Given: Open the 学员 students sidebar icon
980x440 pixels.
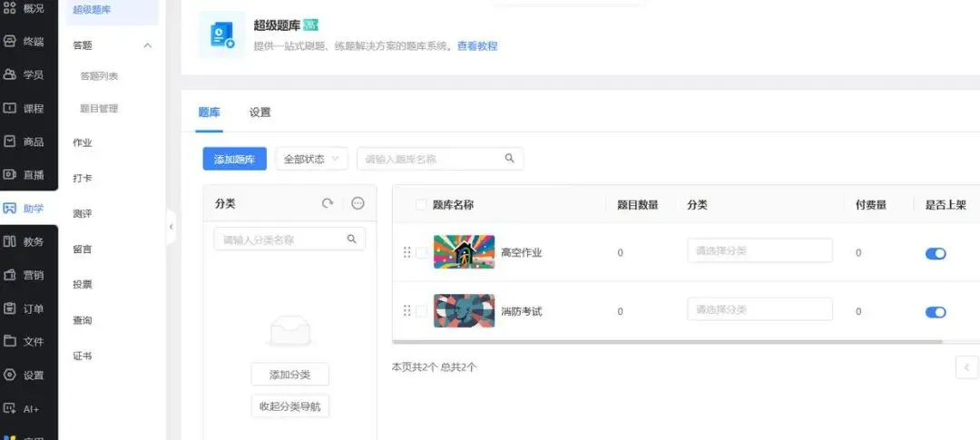Looking at the screenshot, I should click(9, 74).
